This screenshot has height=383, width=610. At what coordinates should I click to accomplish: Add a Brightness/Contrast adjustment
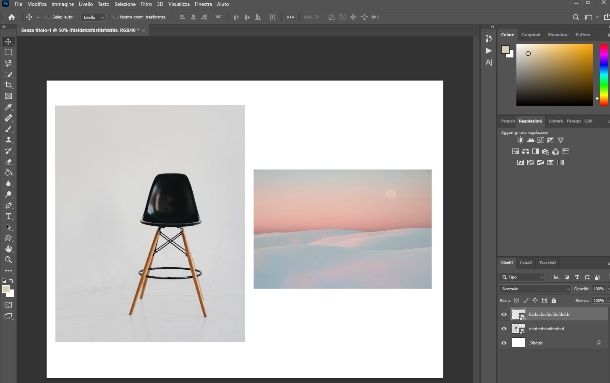point(521,140)
